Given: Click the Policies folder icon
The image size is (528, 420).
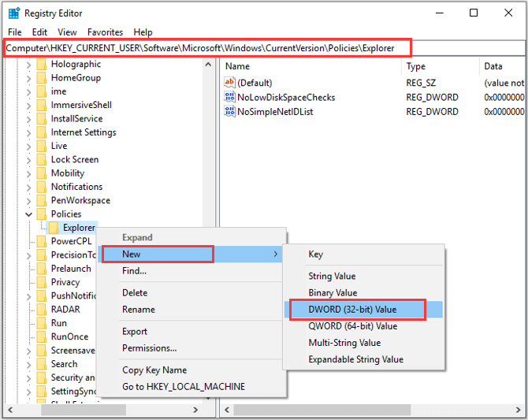Looking at the screenshot, I should coord(42,214).
